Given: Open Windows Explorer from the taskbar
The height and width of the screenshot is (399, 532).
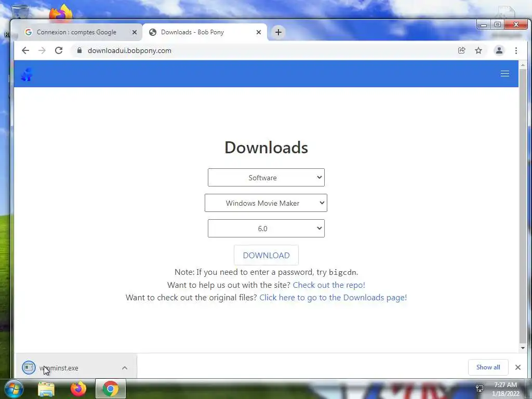Looking at the screenshot, I should pyautogui.click(x=46, y=389).
